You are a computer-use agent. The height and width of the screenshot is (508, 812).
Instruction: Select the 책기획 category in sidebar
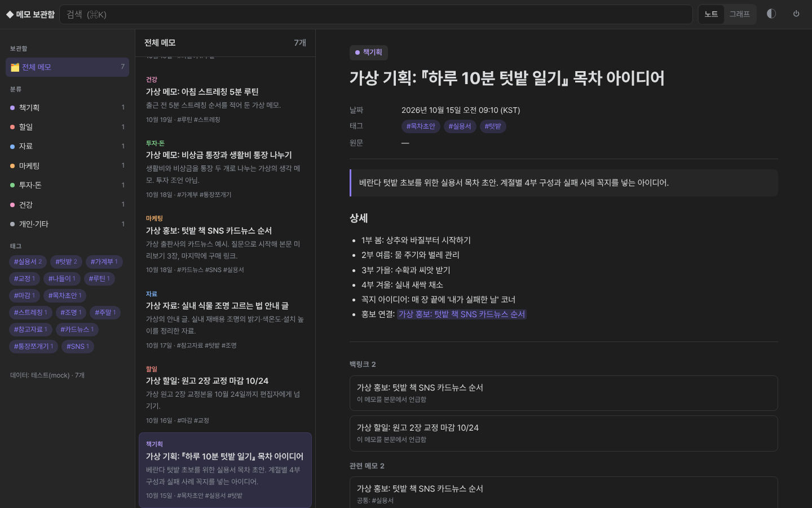point(68,107)
